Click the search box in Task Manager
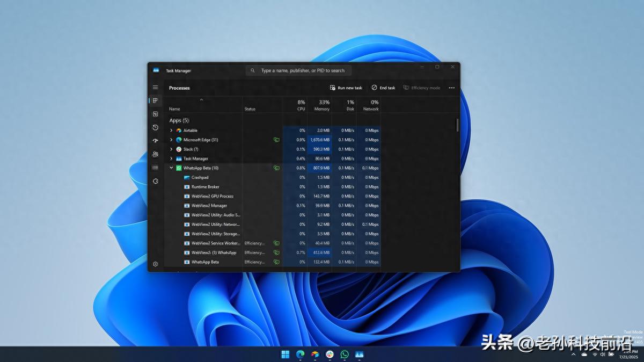The width and height of the screenshot is (644, 362). tap(299, 70)
